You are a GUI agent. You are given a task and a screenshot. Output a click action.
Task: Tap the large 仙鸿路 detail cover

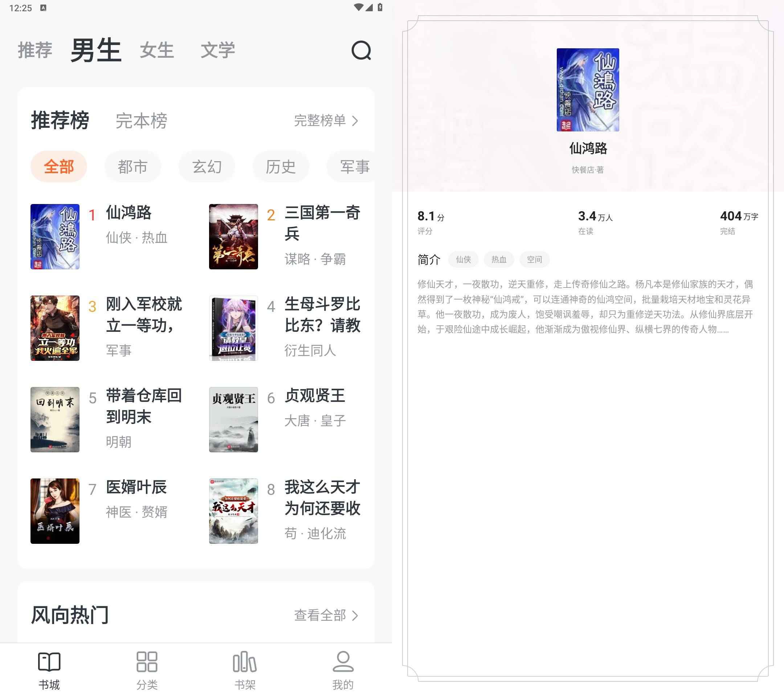(588, 90)
